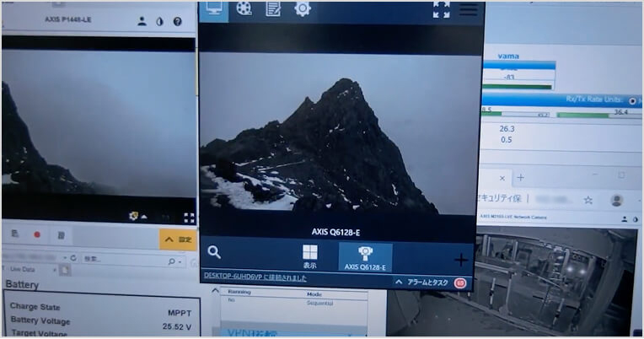Open the P1448-LE video settings gear
This screenshot has width=644, height=339.
pyautogui.click(x=133, y=216)
